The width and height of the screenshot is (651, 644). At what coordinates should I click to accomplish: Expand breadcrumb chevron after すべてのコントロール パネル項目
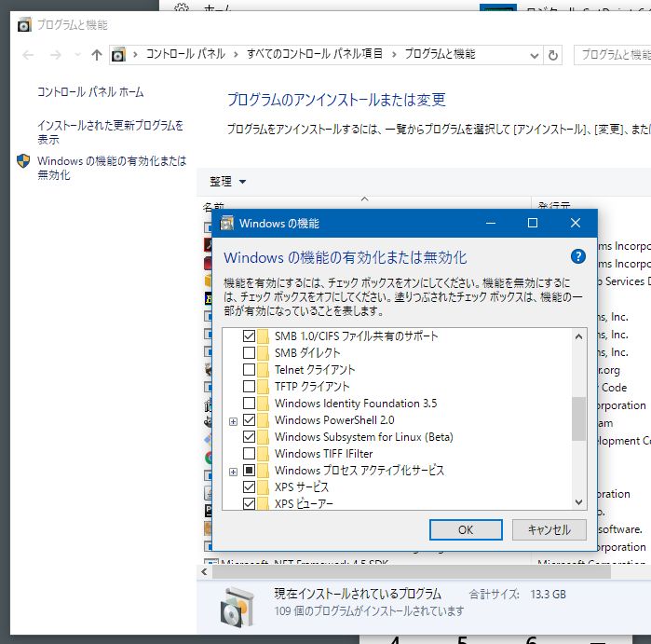point(394,54)
